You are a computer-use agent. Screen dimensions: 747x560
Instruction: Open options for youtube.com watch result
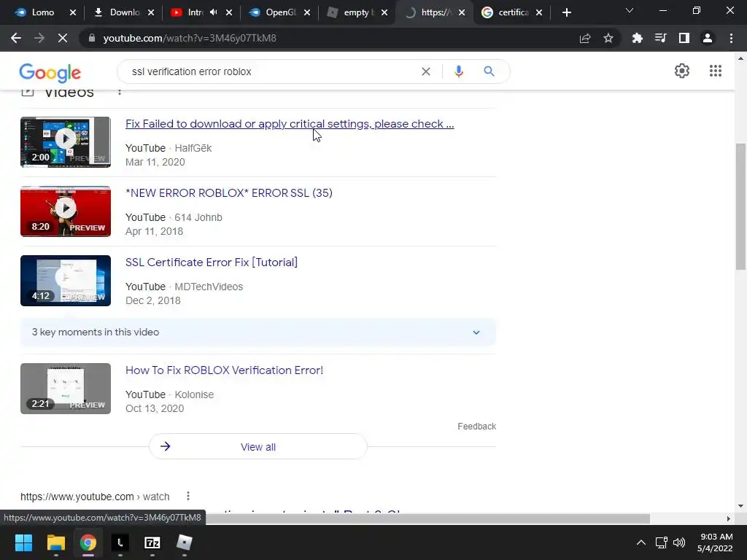pos(188,496)
